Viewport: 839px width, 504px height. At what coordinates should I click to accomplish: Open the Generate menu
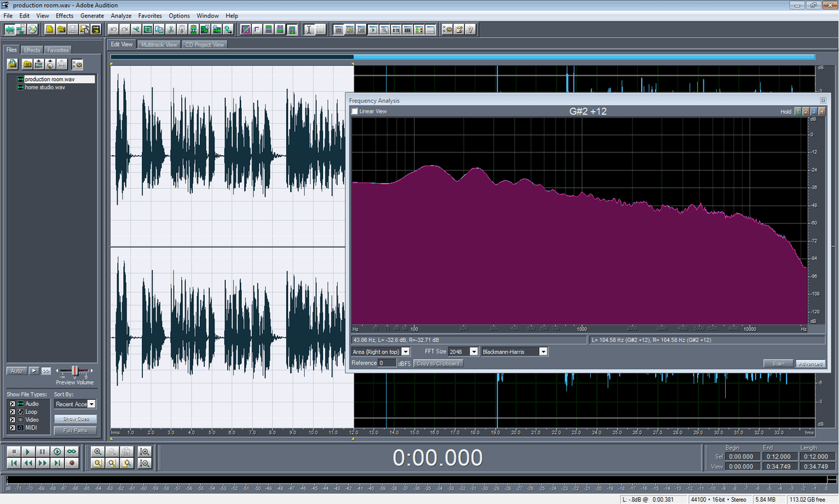pyautogui.click(x=92, y=15)
